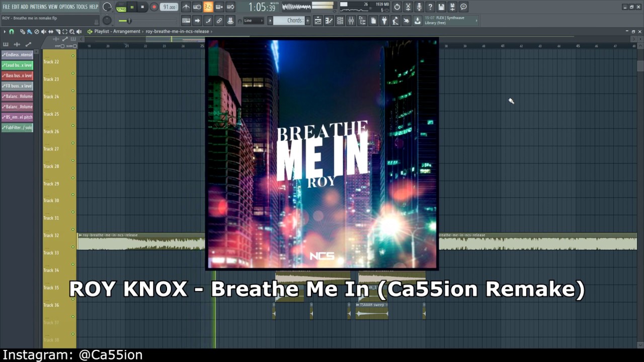Image resolution: width=644 pixels, height=362 pixels.
Task: Click the roy-breathe-me-in-ncs-release audio clip
Action: pyautogui.click(x=141, y=241)
